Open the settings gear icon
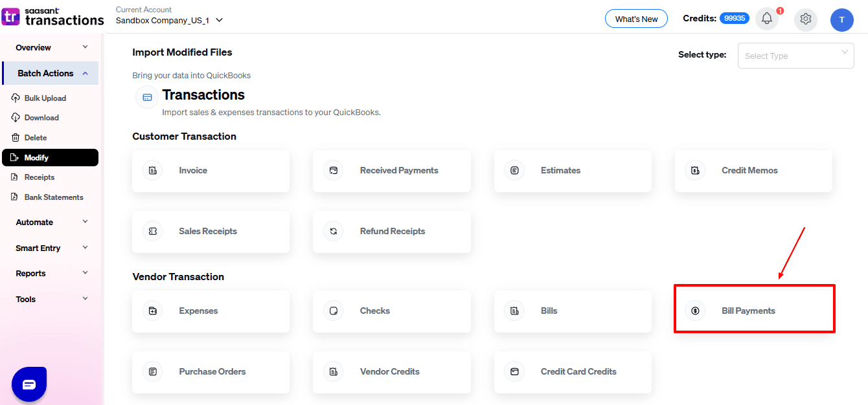The width and height of the screenshot is (868, 405). point(806,19)
